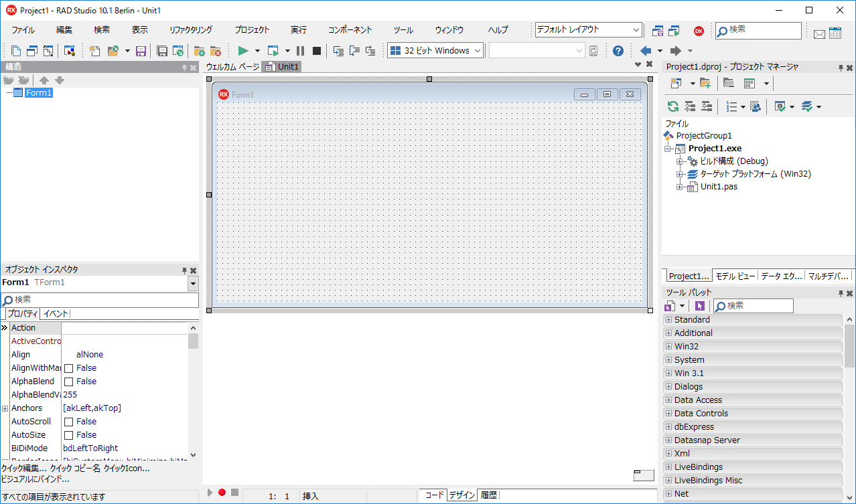Click the Open folder icon in toolbar
The image size is (856, 504).
(113, 51)
